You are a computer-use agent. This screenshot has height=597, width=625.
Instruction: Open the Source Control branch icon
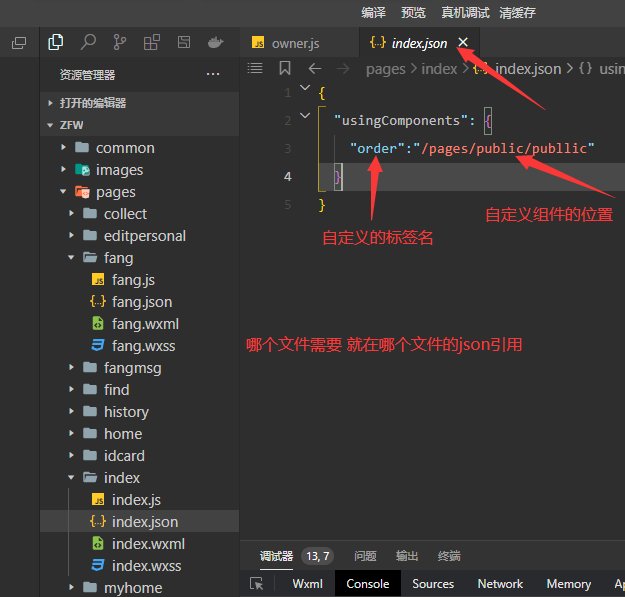coord(120,42)
